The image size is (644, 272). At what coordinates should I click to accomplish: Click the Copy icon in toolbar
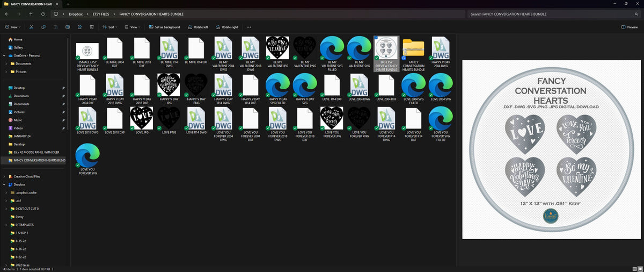pos(43,27)
